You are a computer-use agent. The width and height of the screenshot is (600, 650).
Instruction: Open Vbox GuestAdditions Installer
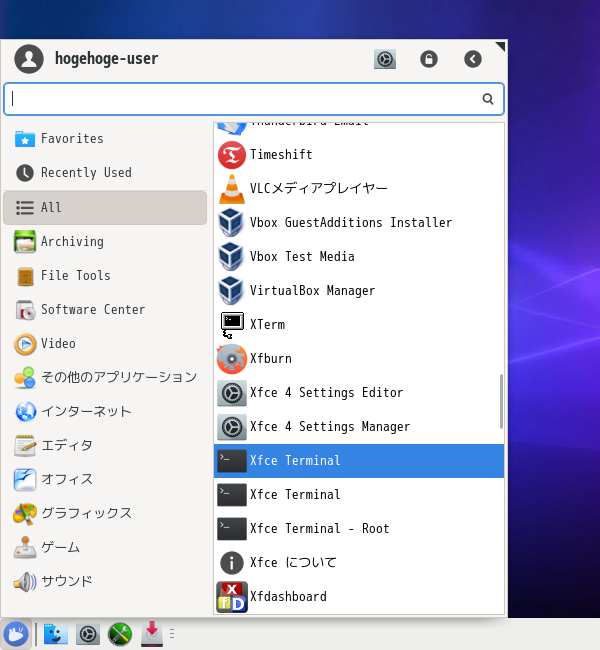pyautogui.click(x=359, y=223)
